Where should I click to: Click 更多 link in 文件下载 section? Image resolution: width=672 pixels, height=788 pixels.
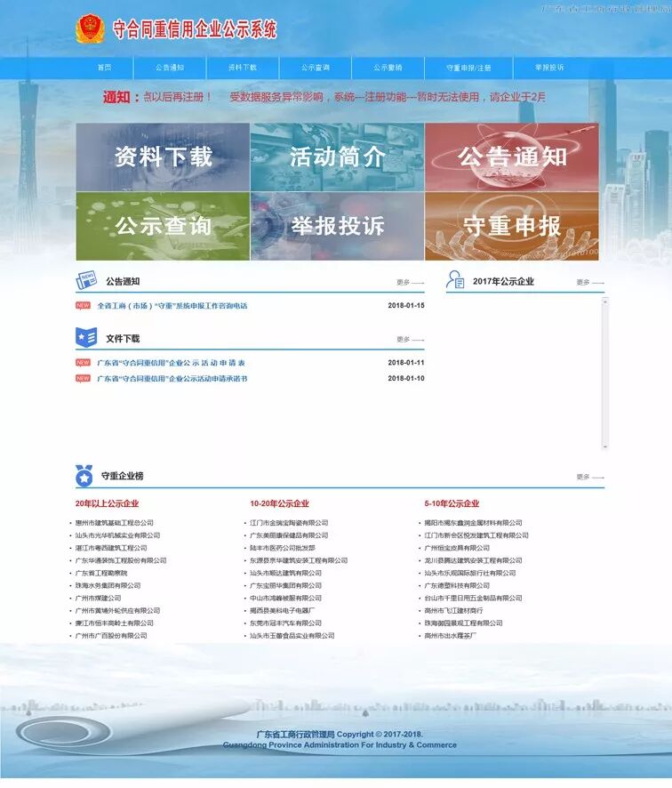coord(411,339)
